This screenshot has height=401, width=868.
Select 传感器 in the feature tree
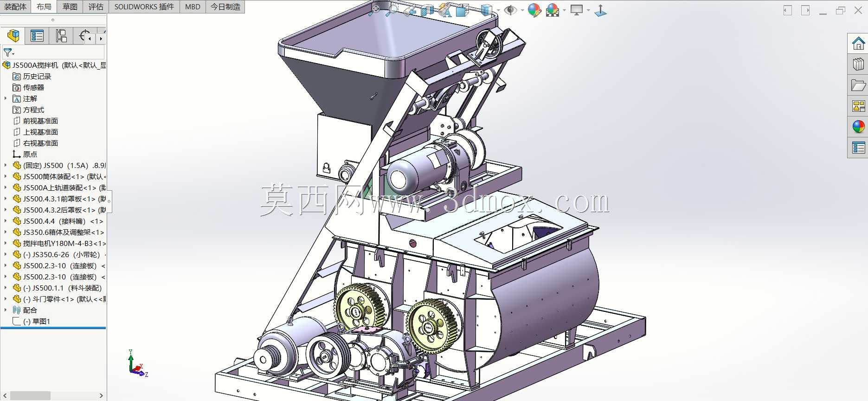[33, 87]
